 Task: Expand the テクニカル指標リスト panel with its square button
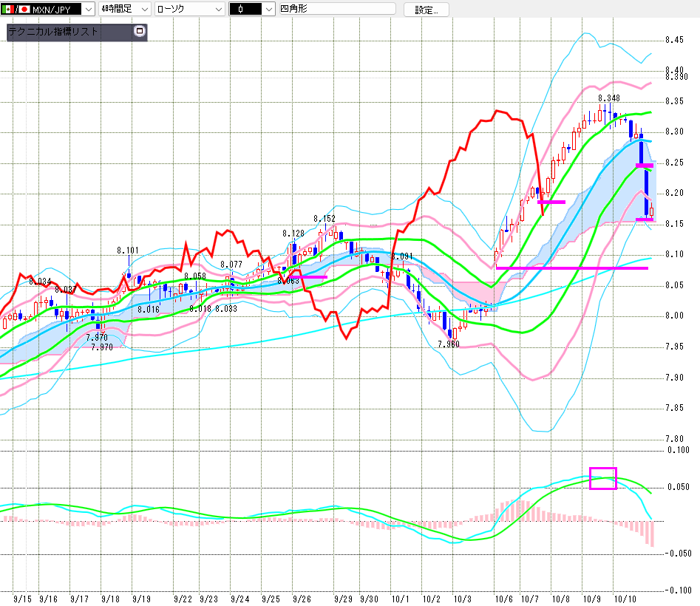pyautogui.click(x=138, y=32)
